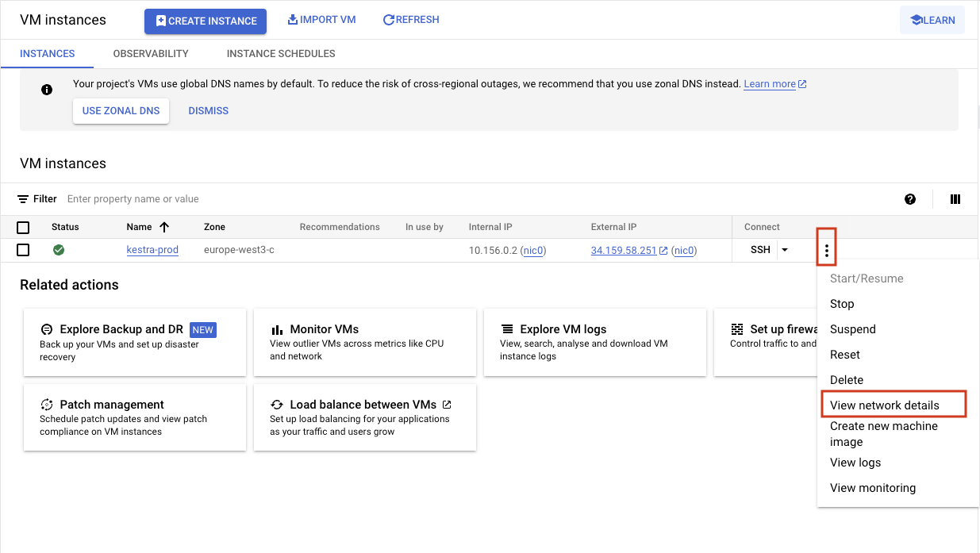Open the INSTANCE SCHEDULES tab
Viewport: 980px width, 553px height.
click(280, 54)
